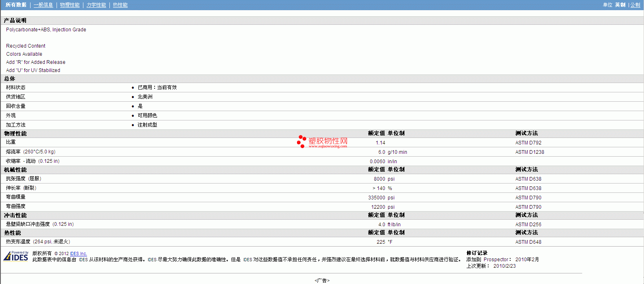The height and width of the screenshot is (284, 644).
Task: Select Izod impact value 4.0
Action: [x=382, y=225]
